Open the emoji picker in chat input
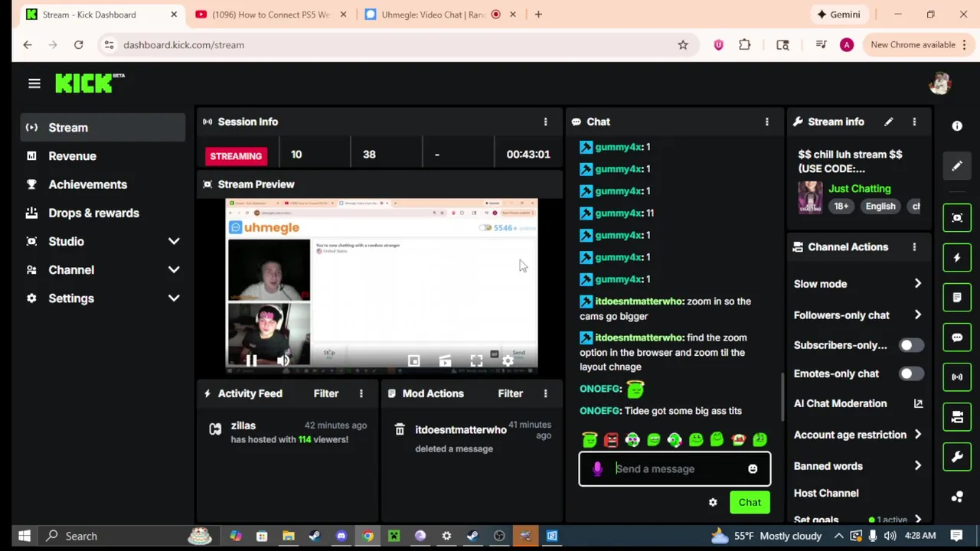Viewport: 980px width, 551px height. pos(753,469)
